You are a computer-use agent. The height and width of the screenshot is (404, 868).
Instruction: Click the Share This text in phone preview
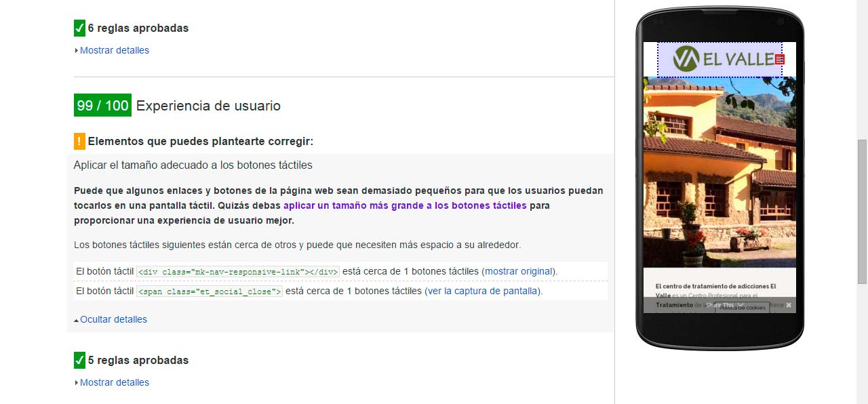click(x=719, y=306)
